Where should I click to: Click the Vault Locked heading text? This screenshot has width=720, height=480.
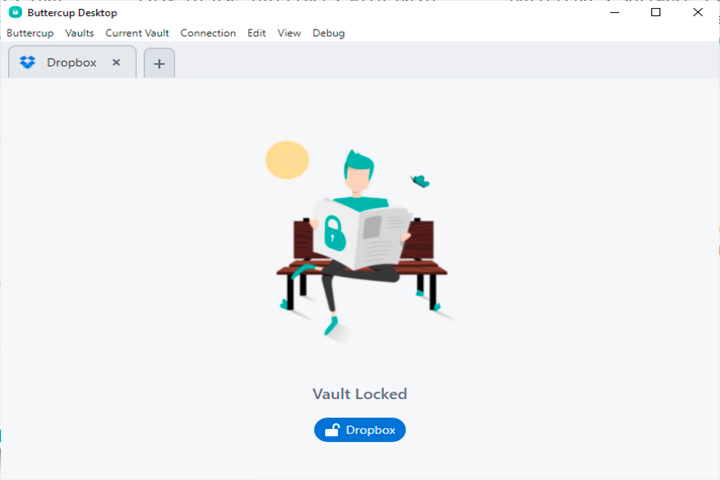[x=360, y=394]
